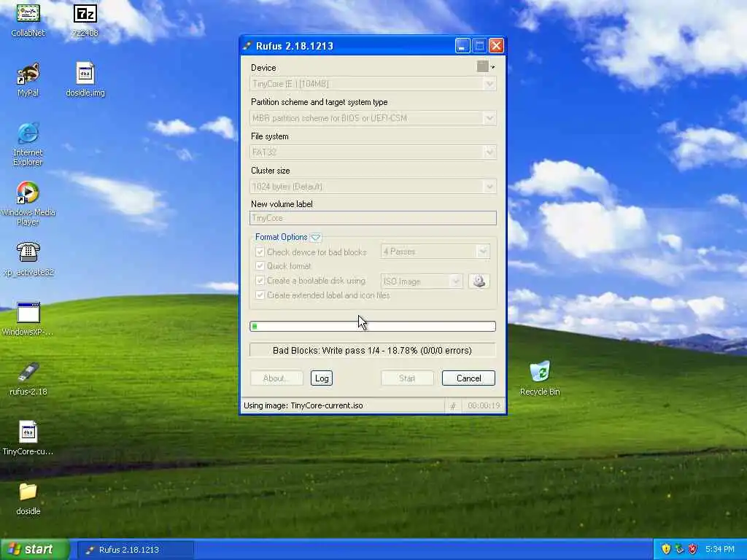Click the New volume label field

pos(373,218)
